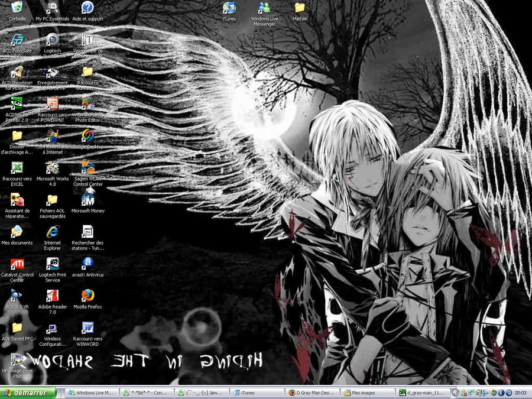
Task: Open Fichiers AOL sauvegardés folder
Action: (52, 206)
